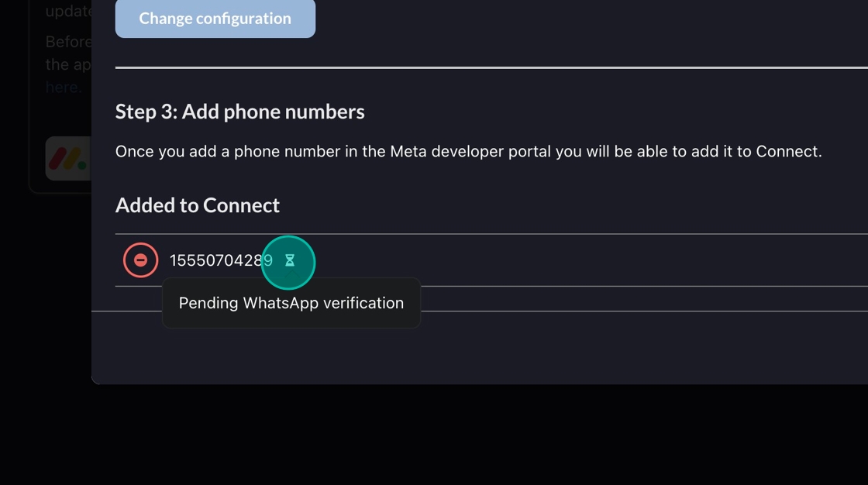The width and height of the screenshot is (868, 485).
Task: Select the phone number 15550704289
Action: click(217, 260)
